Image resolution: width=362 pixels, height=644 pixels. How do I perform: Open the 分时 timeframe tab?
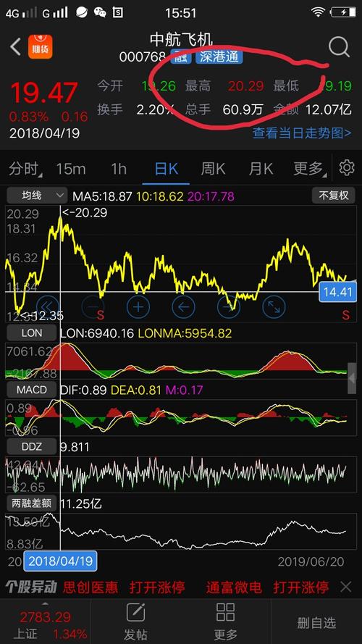coord(25,168)
